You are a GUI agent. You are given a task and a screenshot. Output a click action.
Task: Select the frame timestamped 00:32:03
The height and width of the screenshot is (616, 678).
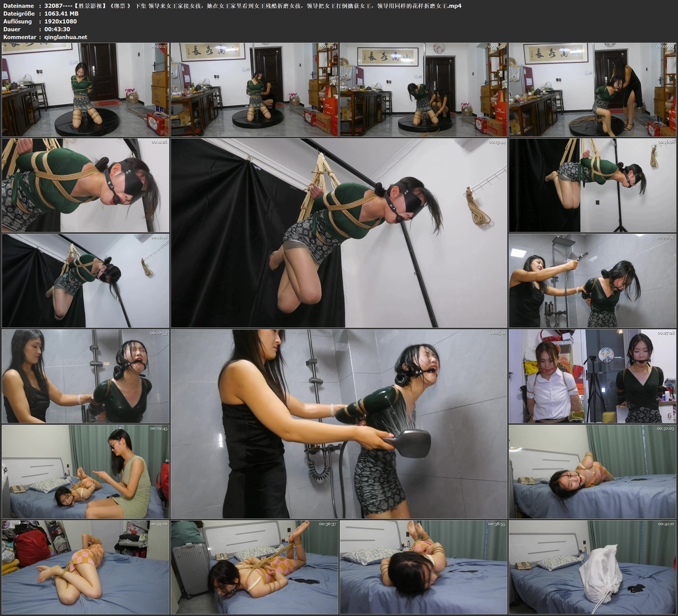point(592,472)
